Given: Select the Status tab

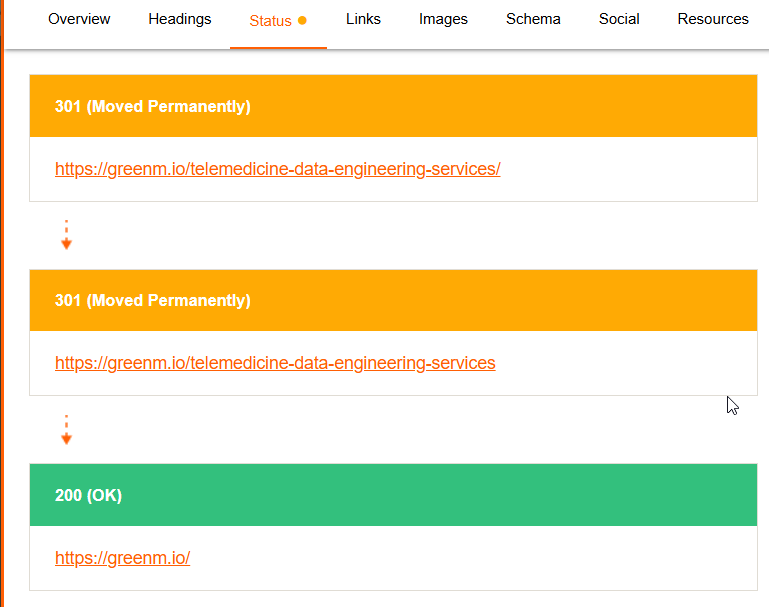Looking at the screenshot, I should pos(270,20).
